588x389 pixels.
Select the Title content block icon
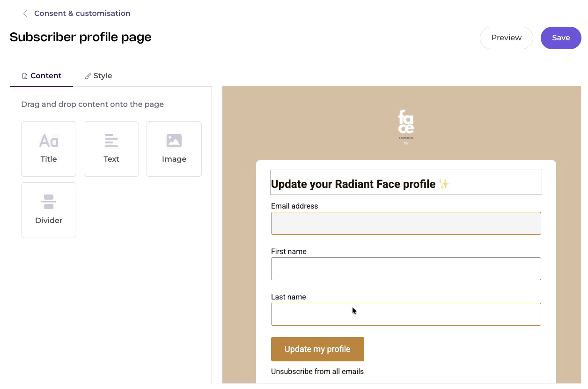pyautogui.click(x=49, y=141)
